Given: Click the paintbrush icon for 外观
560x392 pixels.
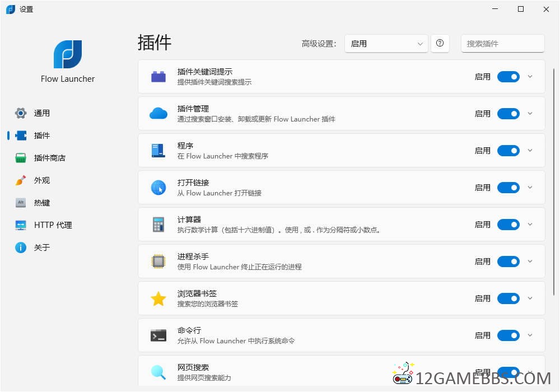Looking at the screenshot, I should click(21, 180).
